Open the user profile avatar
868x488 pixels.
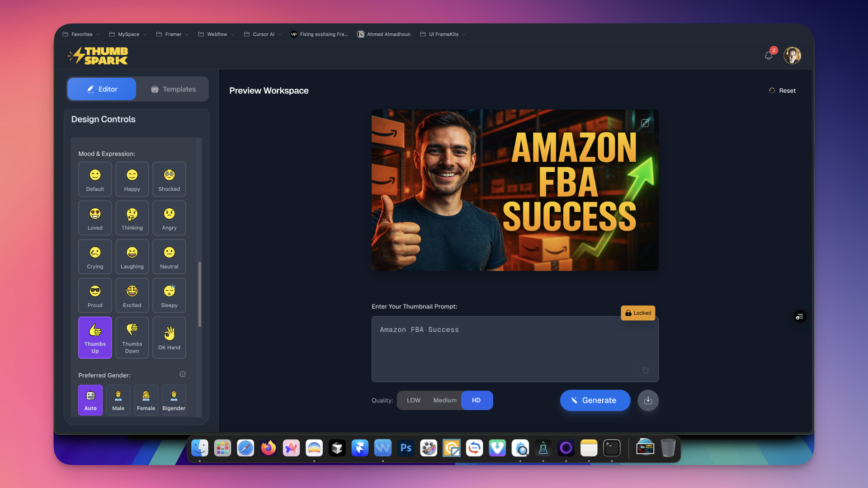tap(792, 56)
